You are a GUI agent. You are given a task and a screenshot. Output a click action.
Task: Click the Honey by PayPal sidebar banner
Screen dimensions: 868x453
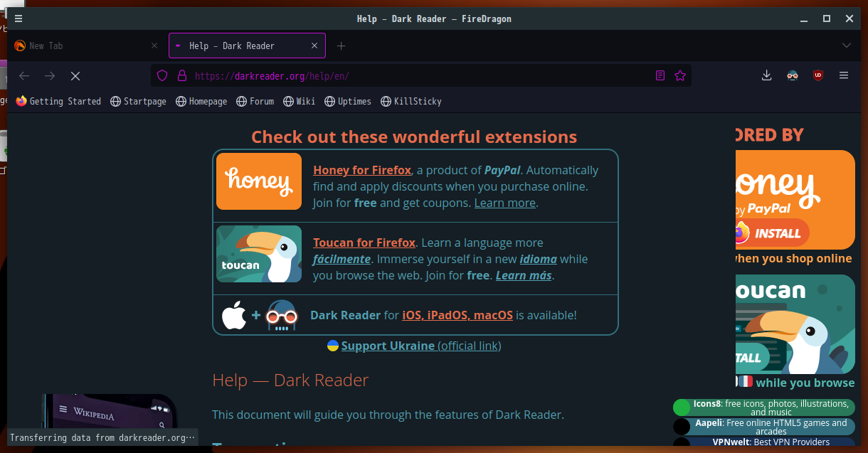click(x=795, y=200)
